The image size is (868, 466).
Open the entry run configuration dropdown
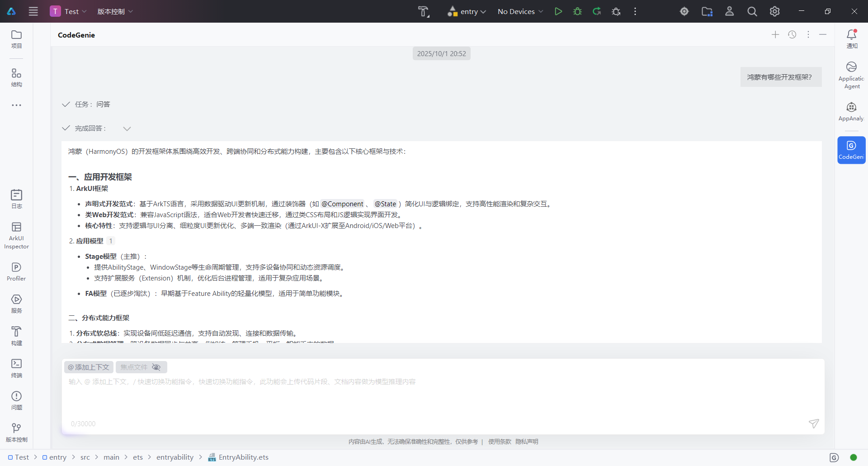pos(467,11)
